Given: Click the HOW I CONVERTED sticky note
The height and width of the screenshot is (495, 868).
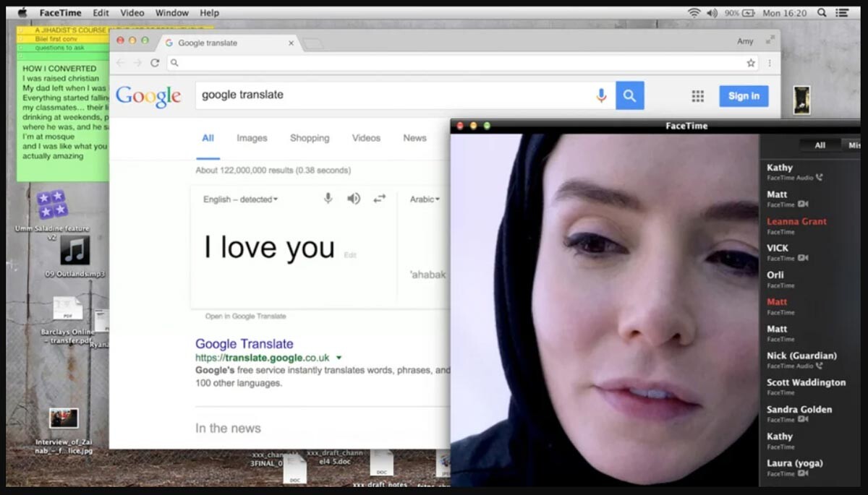Looking at the screenshot, I should click(x=64, y=119).
